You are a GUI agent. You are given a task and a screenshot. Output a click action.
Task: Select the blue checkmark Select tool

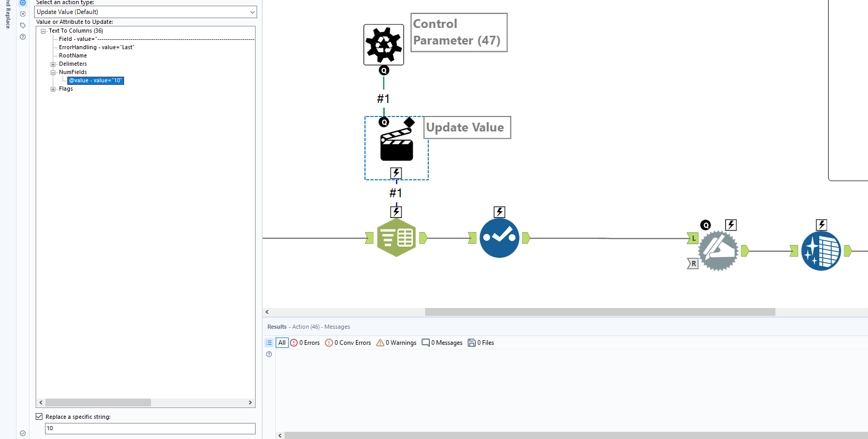point(499,238)
